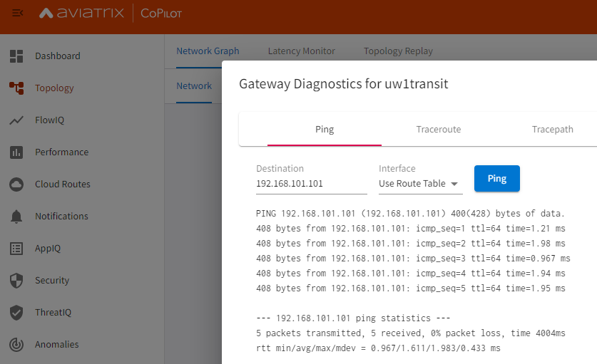The width and height of the screenshot is (597, 364).
Task: Click the Topology node icon
Action: point(16,88)
